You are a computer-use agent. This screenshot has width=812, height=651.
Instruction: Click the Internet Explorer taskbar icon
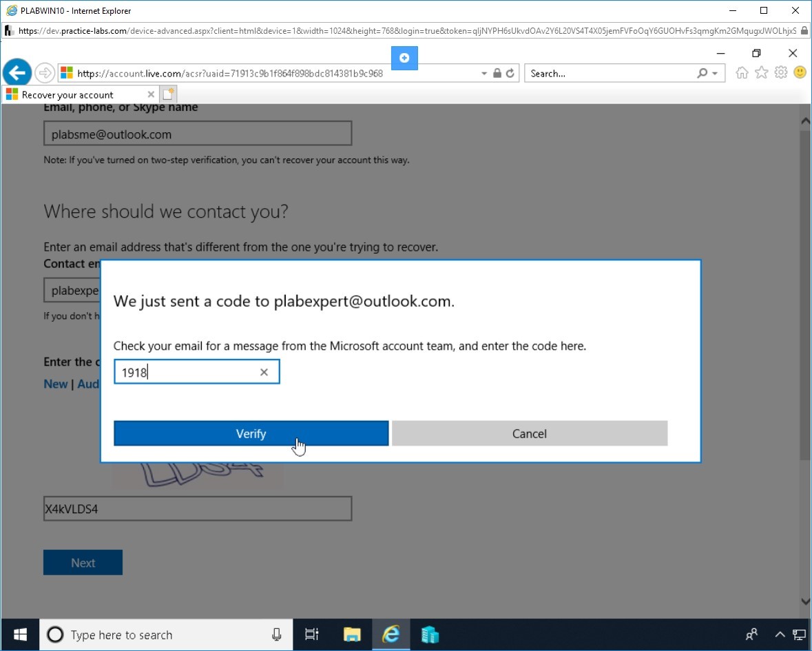click(x=391, y=634)
